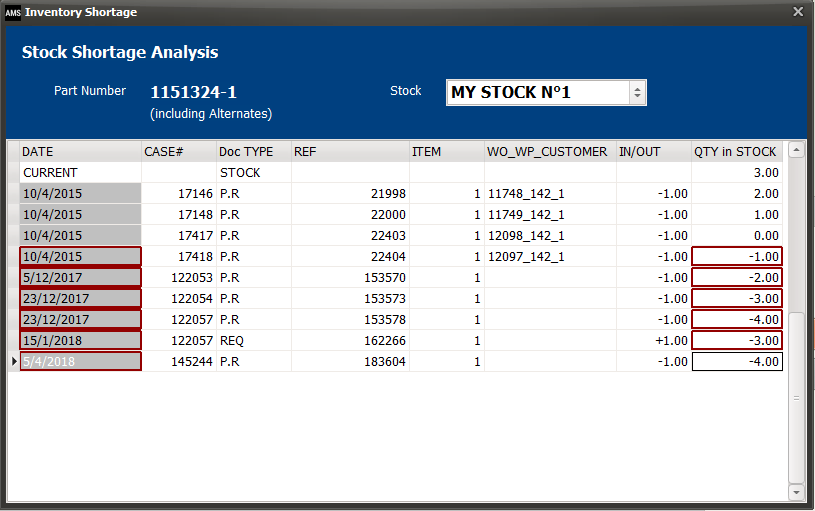Image resolution: width=815 pixels, height=511 pixels.
Task: Click scrollbar up arrow of the grid
Action: (796, 150)
